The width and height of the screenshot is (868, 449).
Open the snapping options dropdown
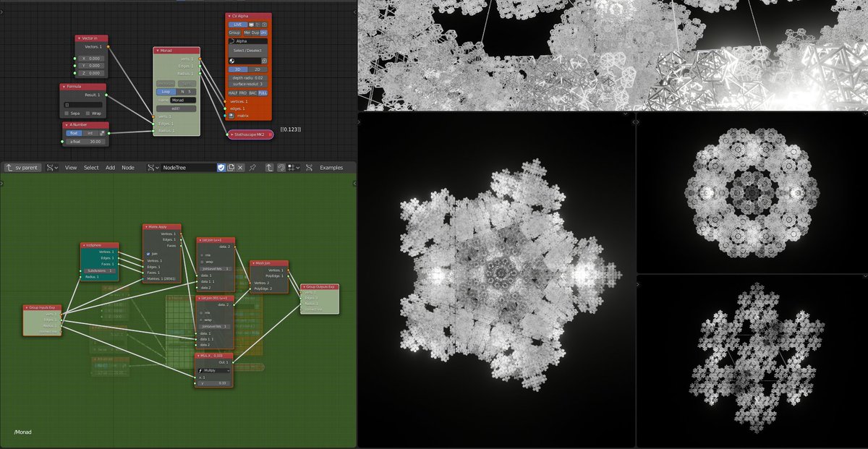click(294, 167)
